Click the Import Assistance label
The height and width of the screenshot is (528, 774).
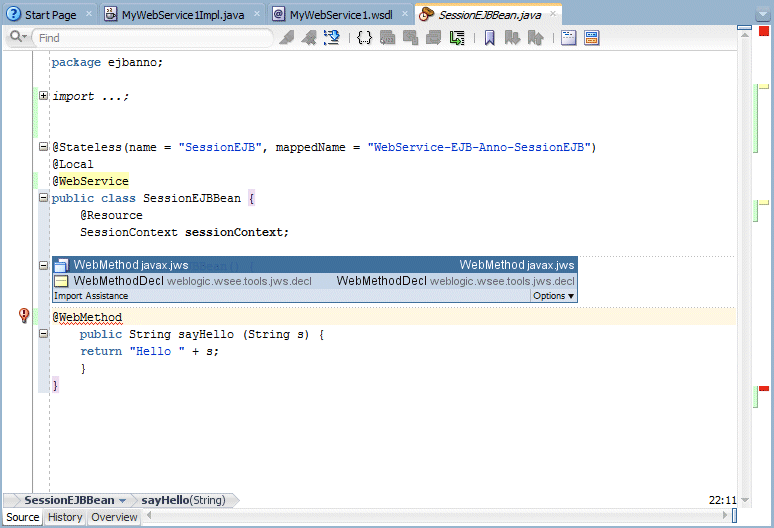(x=91, y=296)
